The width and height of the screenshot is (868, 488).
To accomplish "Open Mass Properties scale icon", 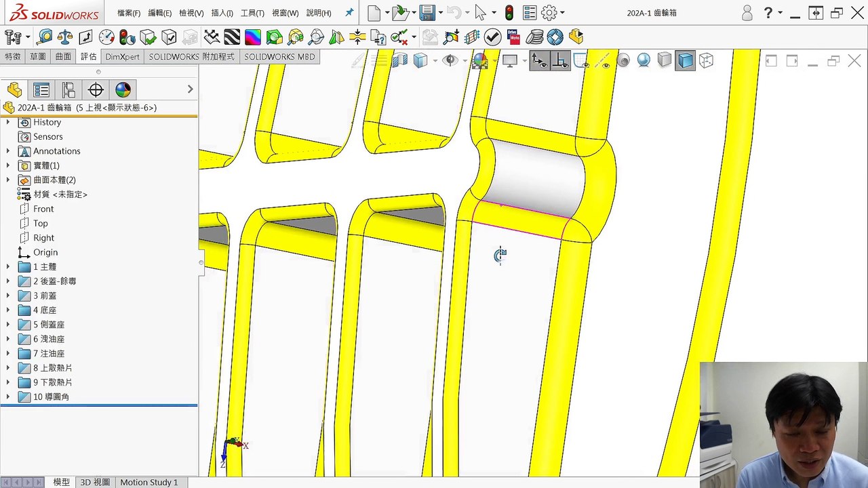I will coord(65,37).
